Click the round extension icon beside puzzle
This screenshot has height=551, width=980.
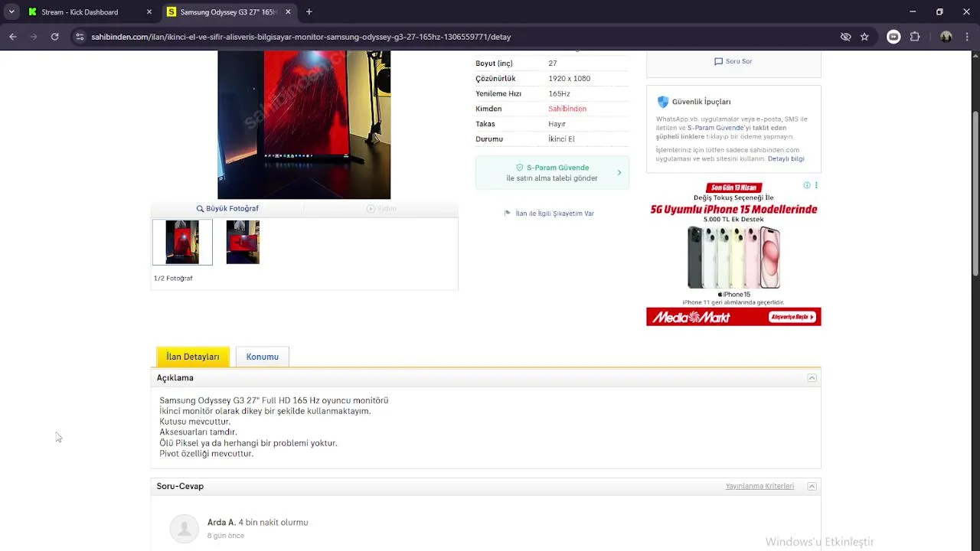[893, 37]
